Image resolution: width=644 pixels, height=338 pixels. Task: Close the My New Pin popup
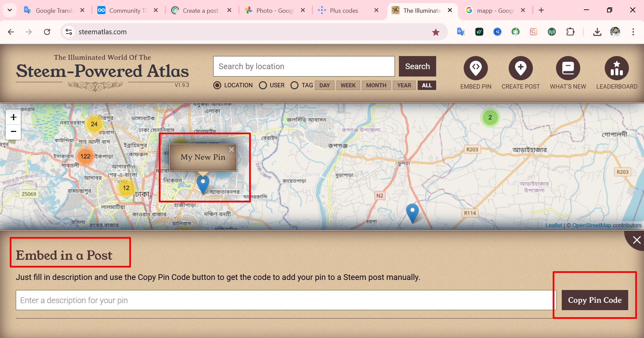pos(231,150)
